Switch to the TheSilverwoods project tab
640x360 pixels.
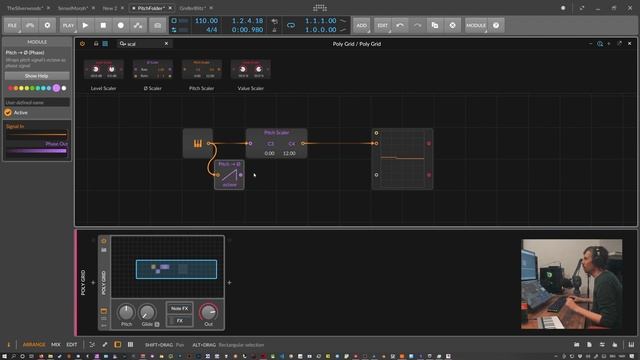25,8
